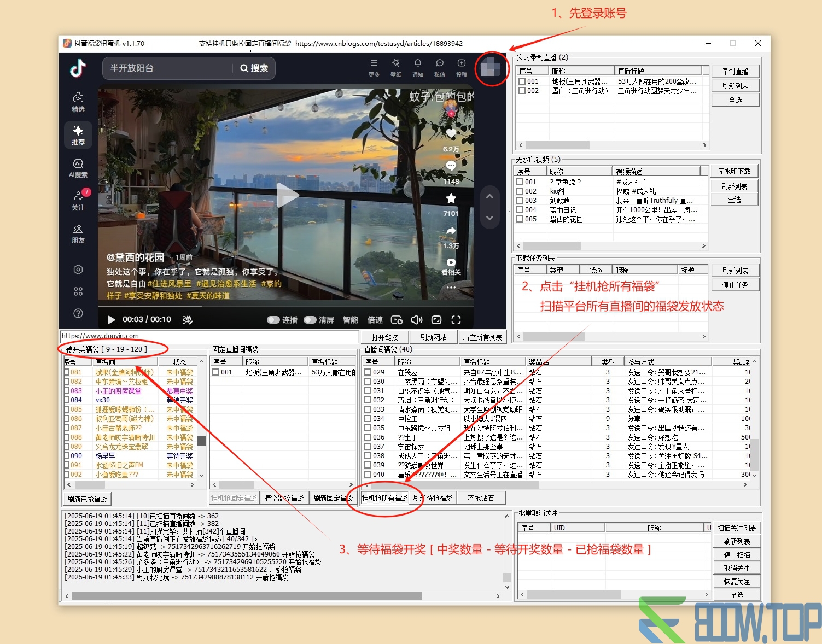Follow the author via the video avatar
822x644 pixels.
tap(451, 108)
